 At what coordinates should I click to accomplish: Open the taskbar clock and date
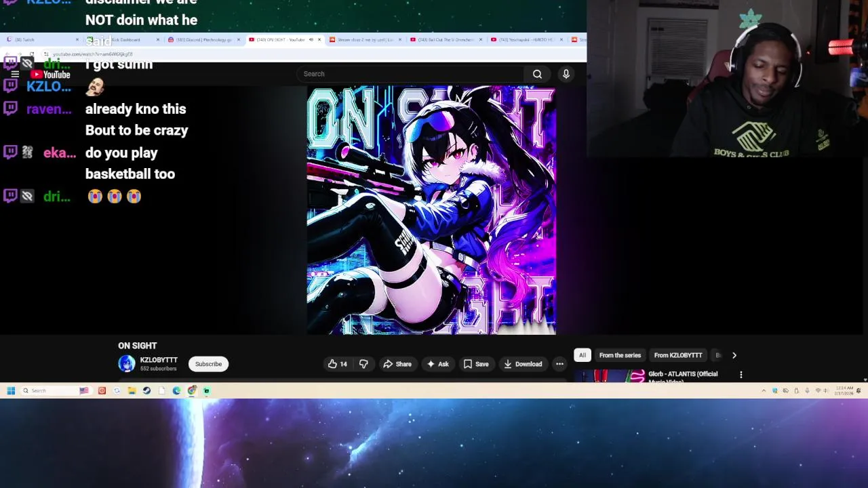[x=844, y=391]
